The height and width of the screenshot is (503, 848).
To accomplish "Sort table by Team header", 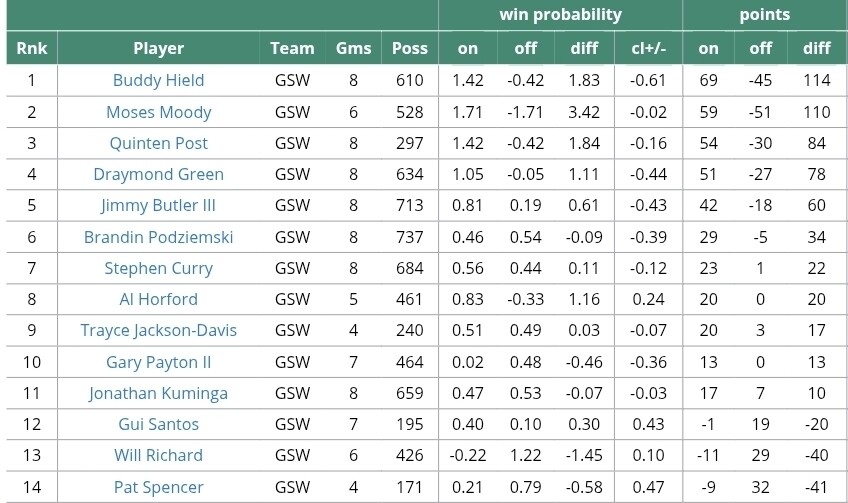I will point(292,48).
